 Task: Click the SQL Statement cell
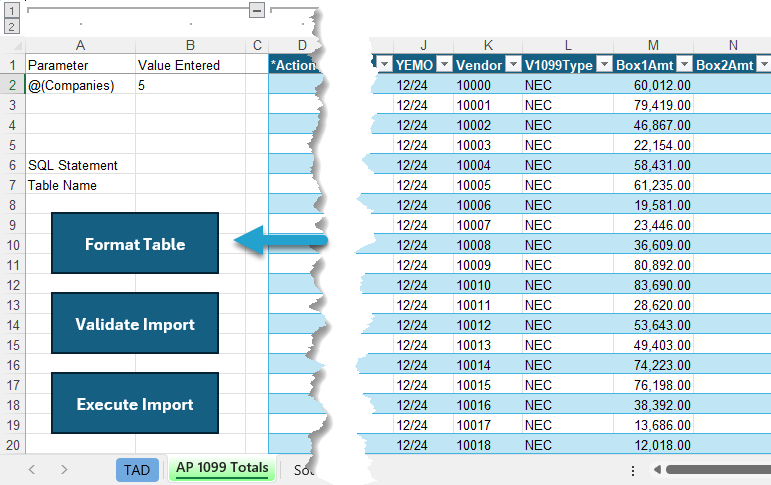tap(80, 165)
